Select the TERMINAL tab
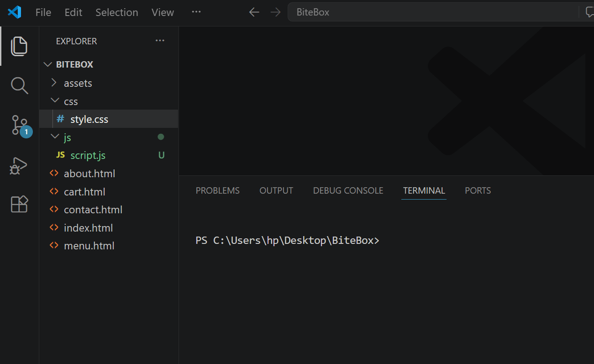The image size is (594, 364). click(424, 190)
